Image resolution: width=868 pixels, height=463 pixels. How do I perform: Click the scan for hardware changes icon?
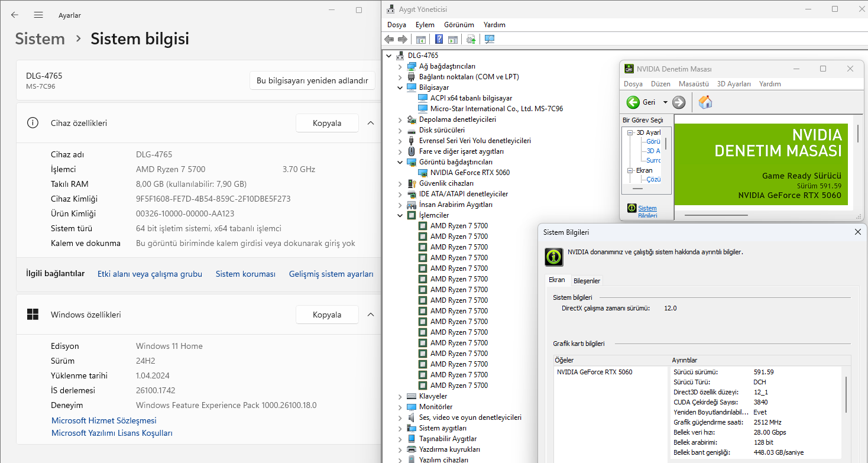pos(489,40)
